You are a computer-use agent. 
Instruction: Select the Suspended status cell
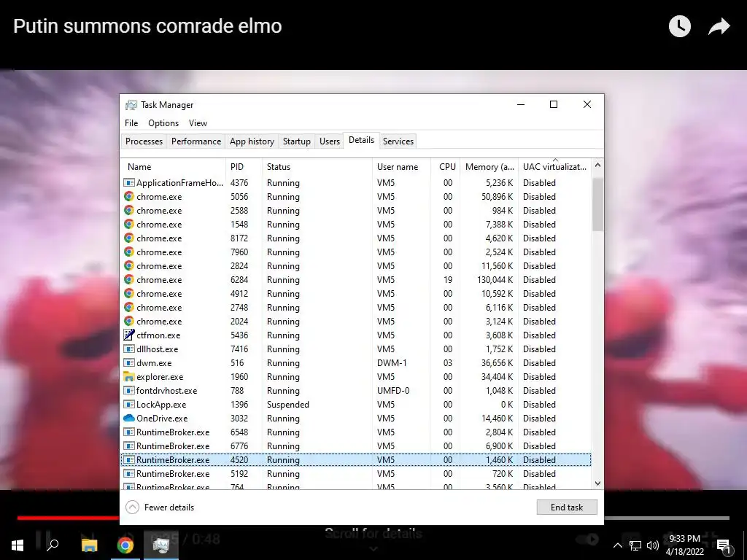287,404
